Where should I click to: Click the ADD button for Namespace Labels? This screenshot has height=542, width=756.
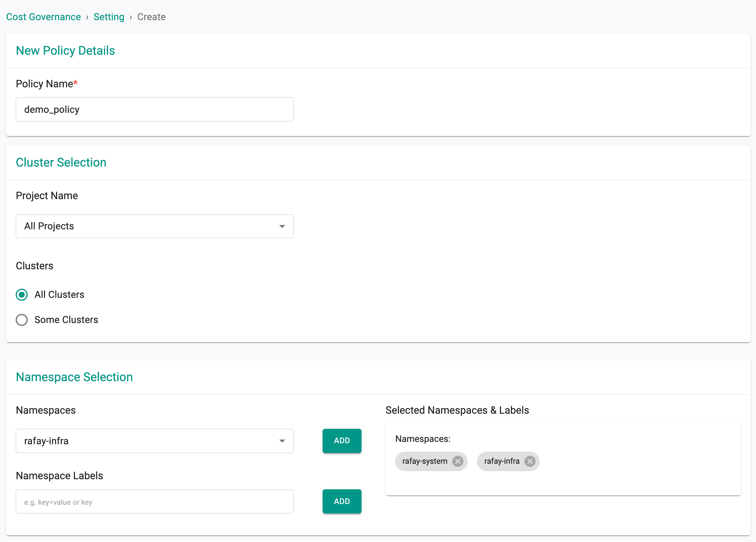coord(342,501)
